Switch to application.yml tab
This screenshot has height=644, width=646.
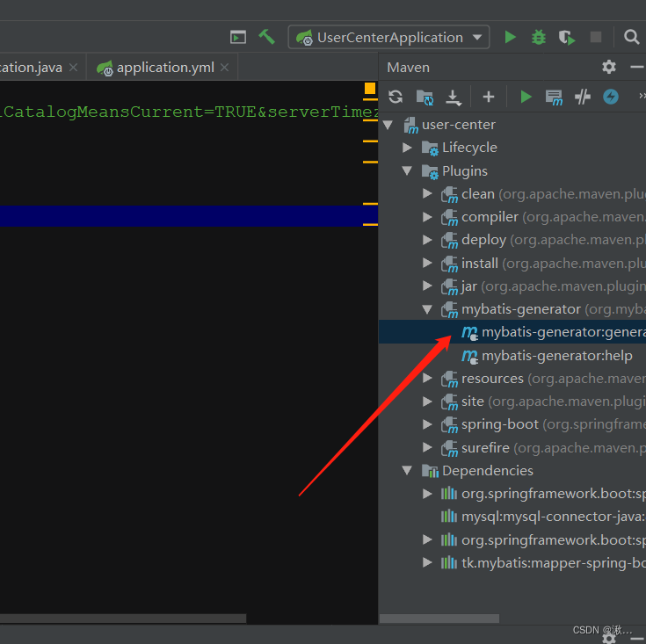pos(165,67)
